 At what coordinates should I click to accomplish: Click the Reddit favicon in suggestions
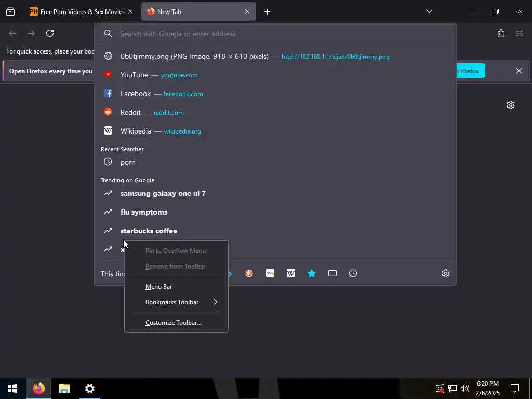coord(108,112)
